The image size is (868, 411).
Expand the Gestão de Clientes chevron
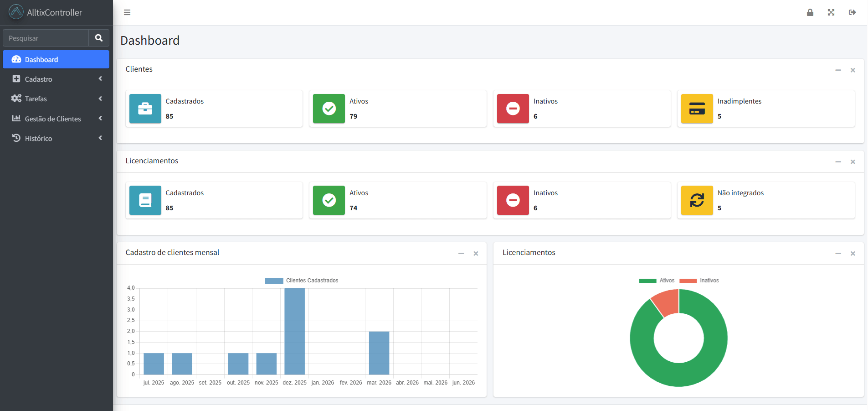[x=100, y=118]
